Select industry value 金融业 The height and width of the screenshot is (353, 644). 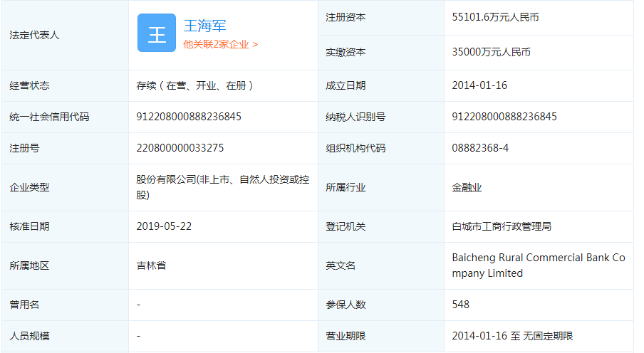(467, 187)
